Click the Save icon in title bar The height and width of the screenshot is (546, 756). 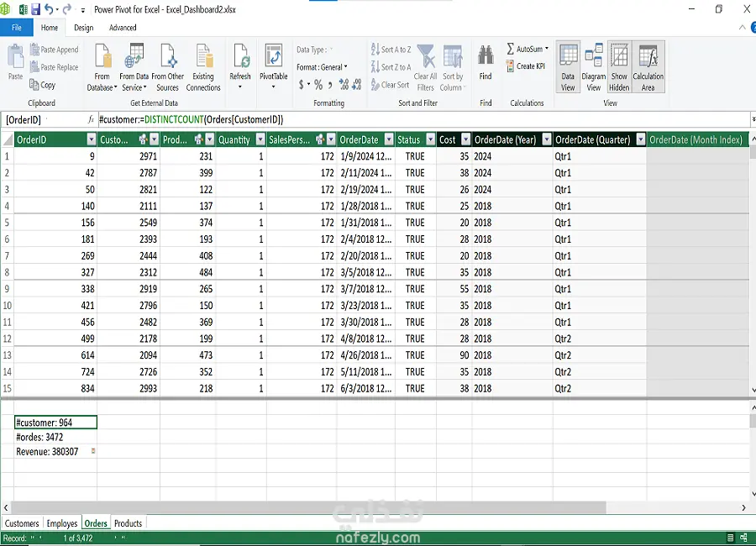pyautogui.click(x=35, y=9)
